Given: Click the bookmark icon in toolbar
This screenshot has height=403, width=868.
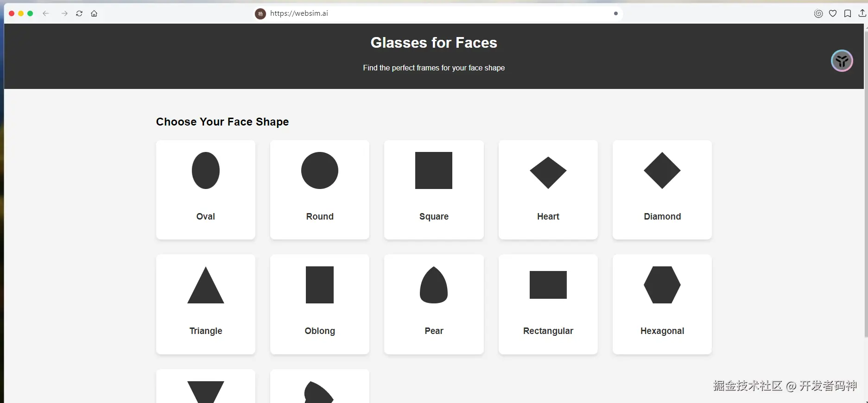Looking at the screenshot, I should pyautogui.click(x=847, y=13).
